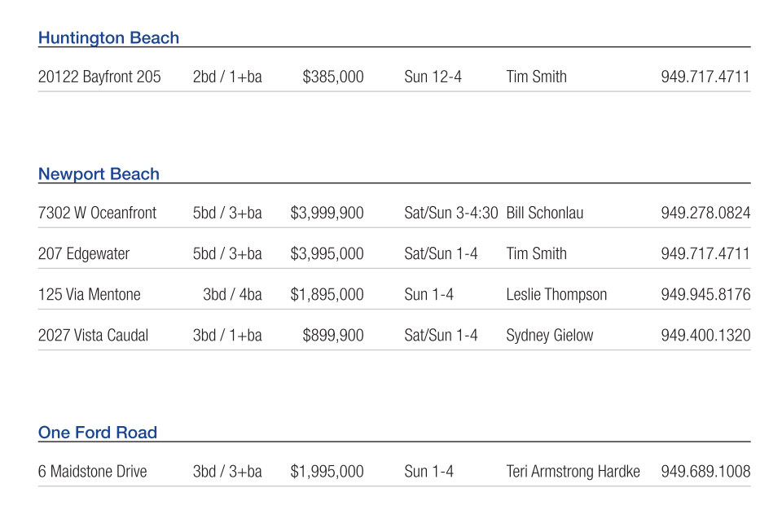Click phone number 949.945.8176
This screenshot has width=782, height=532.
tap(705, 294)
